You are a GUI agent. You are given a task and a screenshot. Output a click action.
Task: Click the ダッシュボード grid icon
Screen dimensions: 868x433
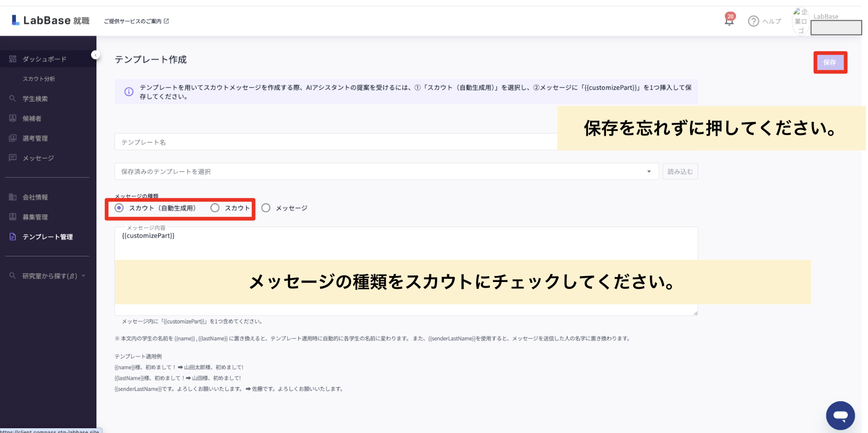pos(13,59)
